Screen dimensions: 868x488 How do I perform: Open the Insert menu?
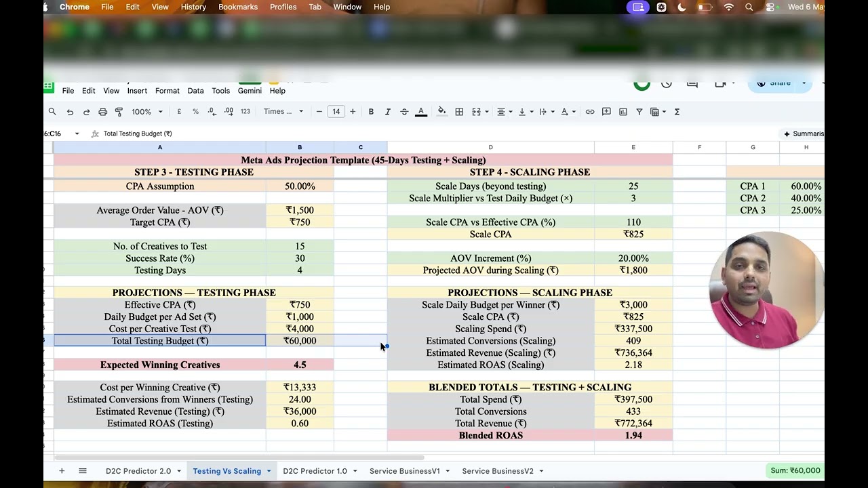click(137, 91)
